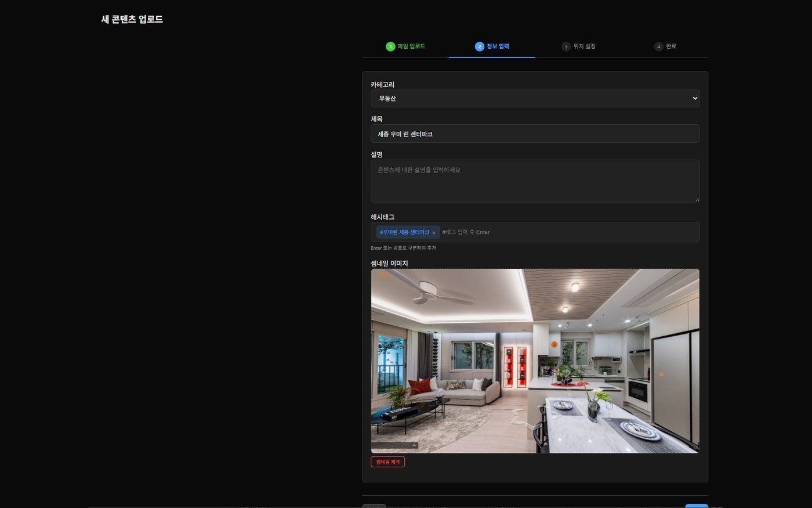Open the 완료 step tab
This screenshot has height=508, width=812.
point(665,46)
